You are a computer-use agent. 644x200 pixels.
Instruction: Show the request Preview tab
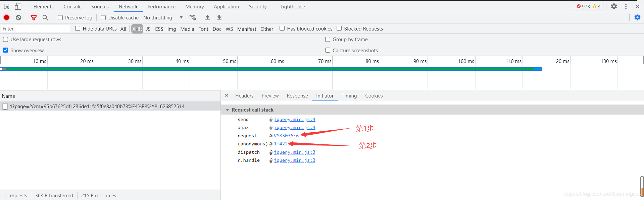(270, 96)
